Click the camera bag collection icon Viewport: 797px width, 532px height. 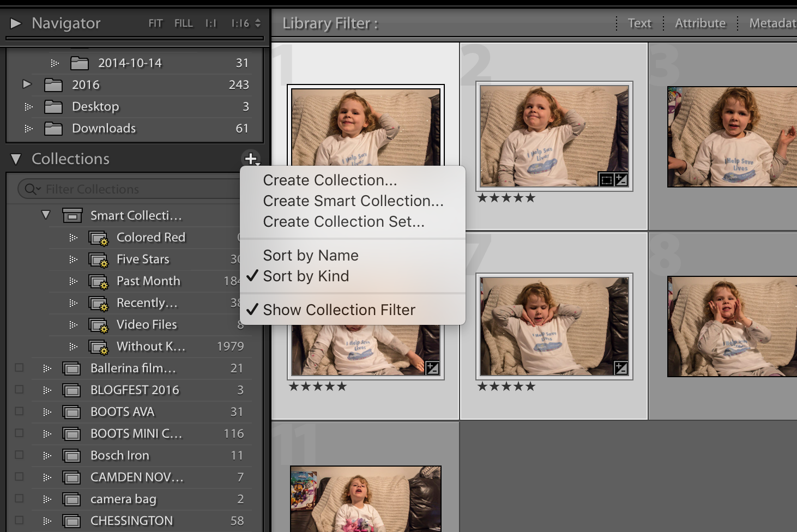[x=71, y=500]
